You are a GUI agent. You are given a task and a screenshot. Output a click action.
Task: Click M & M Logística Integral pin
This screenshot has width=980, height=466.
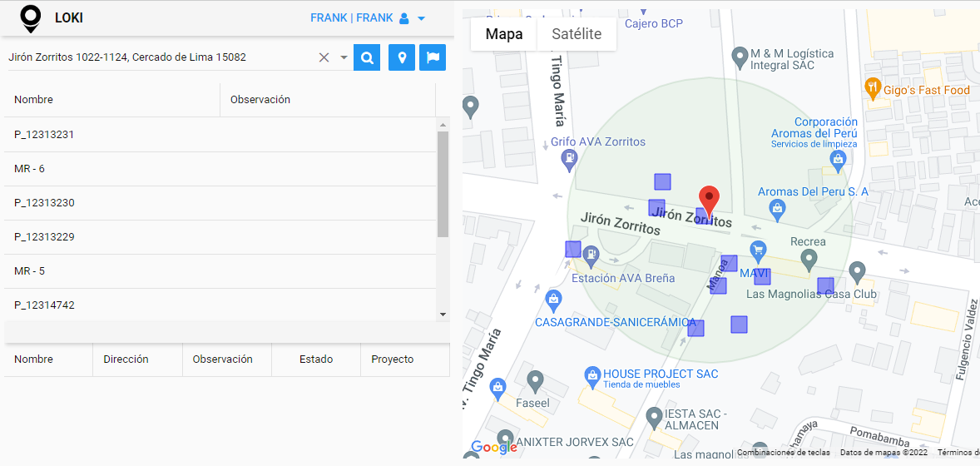(x=740, y=57)
